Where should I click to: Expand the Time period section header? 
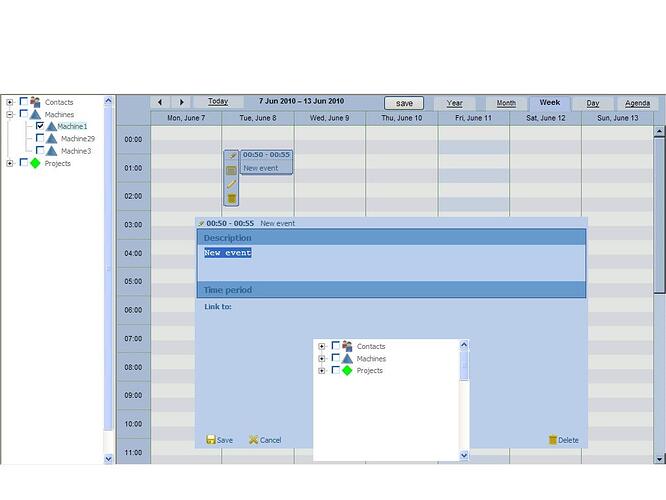391,290
